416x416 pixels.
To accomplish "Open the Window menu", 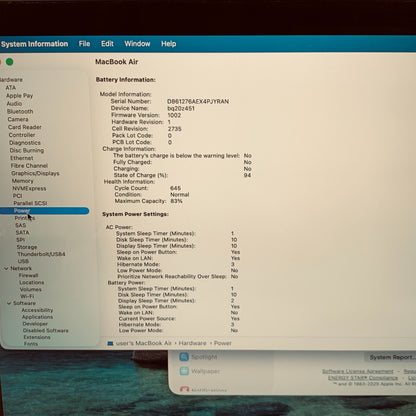I will click(137, 44).
